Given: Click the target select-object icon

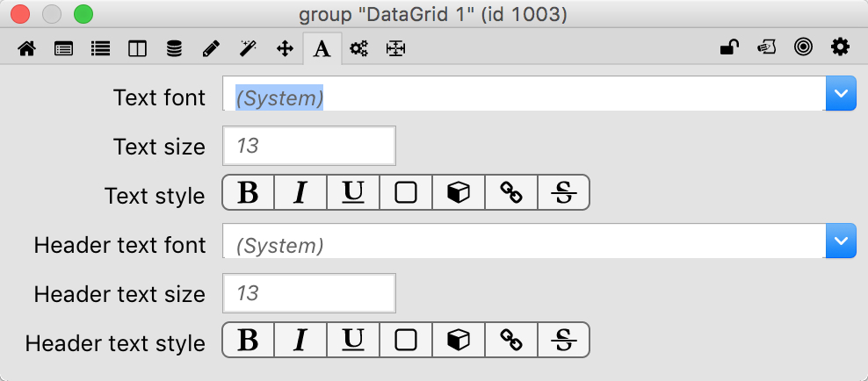Looking at the screenshot, I should click(803, 47).
